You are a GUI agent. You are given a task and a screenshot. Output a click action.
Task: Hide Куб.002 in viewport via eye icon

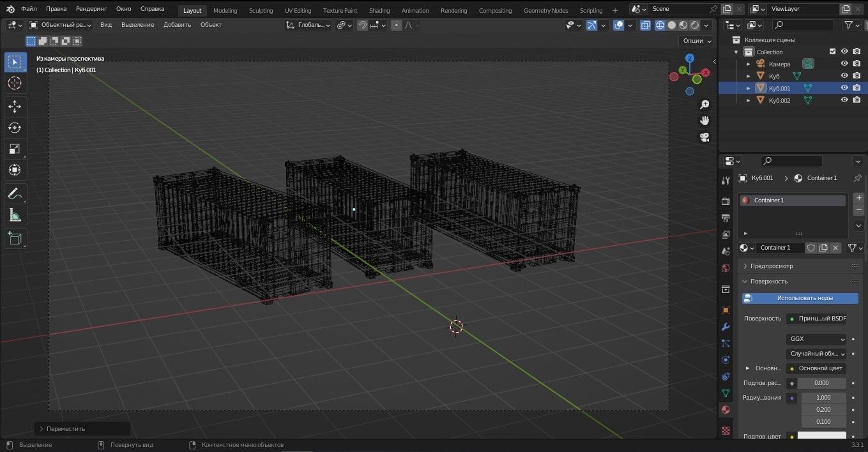(844, 100)
